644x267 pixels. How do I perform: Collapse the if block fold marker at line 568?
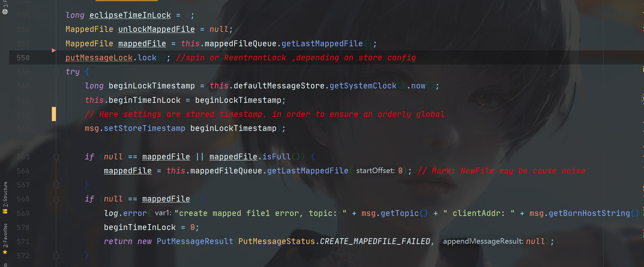click(x=56, y=199)
